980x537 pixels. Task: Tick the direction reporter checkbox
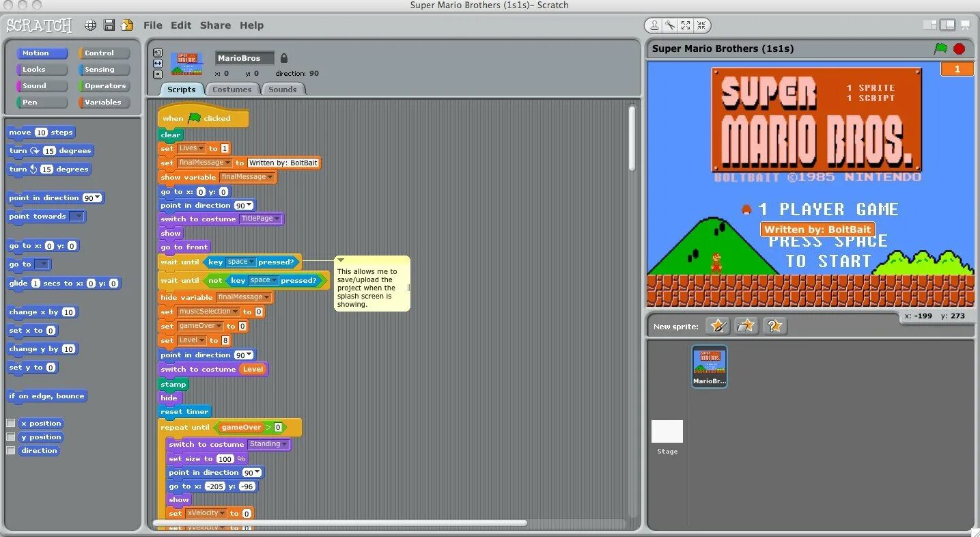point(10,450)
